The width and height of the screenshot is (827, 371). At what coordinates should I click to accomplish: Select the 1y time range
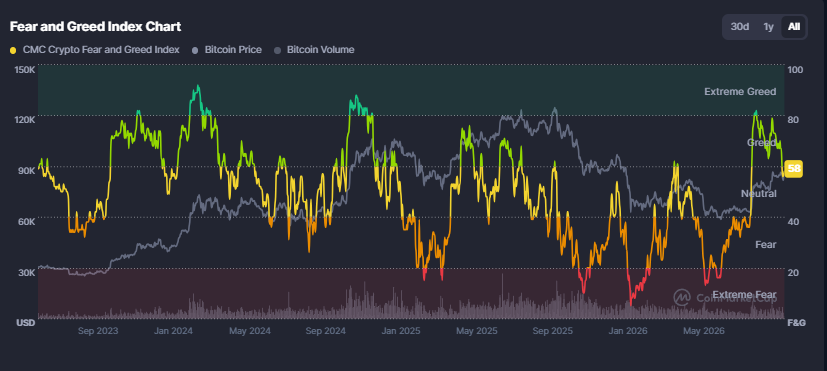[x=768, y=27]
